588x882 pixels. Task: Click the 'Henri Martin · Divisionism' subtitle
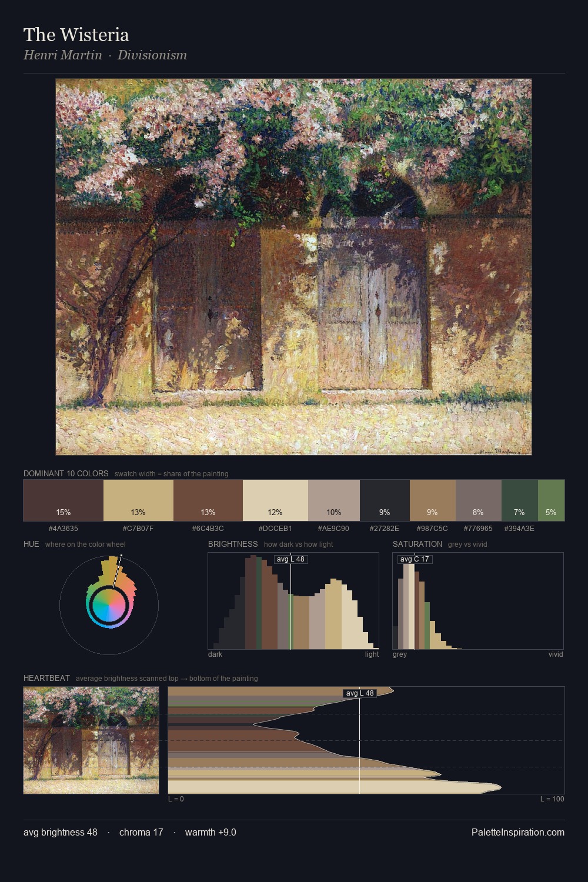coord(105,55)
